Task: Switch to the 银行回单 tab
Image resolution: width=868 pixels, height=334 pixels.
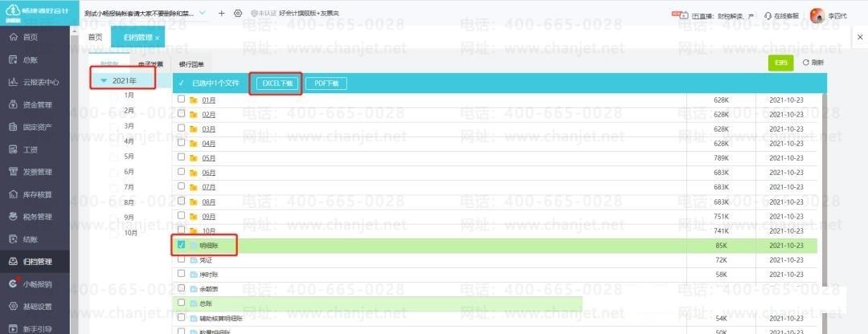Action: coord(191,65)
